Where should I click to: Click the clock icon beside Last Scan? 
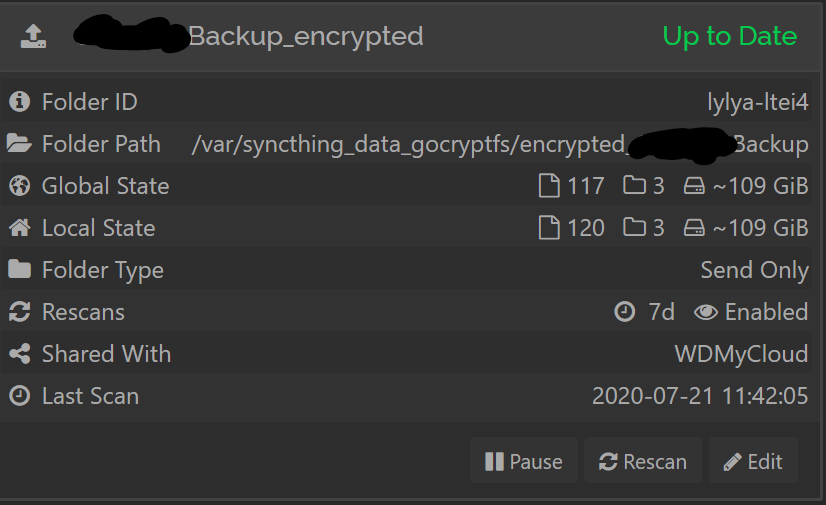(x=19, y=395)
